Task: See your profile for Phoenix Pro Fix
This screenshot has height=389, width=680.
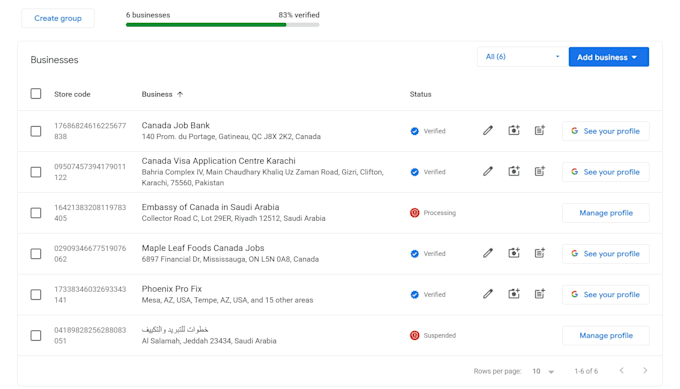Action: coord(606,294)
